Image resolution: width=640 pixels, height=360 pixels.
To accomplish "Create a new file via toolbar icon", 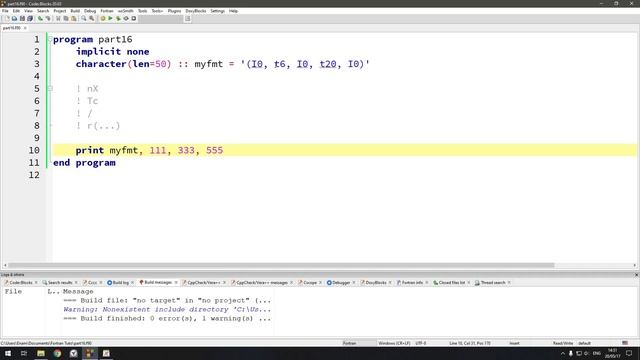I will (7, 19).
